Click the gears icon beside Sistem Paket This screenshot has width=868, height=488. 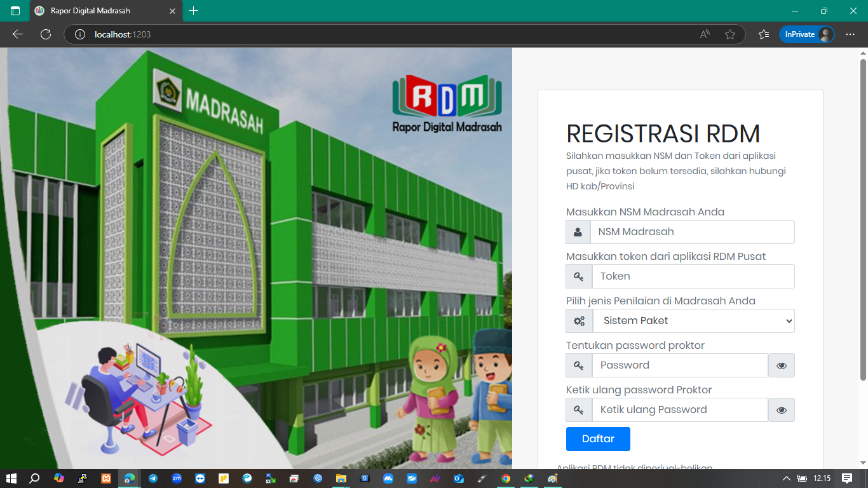click(580, 321)
